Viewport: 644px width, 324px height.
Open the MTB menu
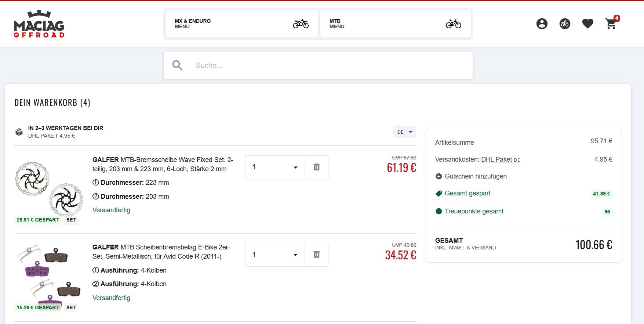(x=395, y=24)
